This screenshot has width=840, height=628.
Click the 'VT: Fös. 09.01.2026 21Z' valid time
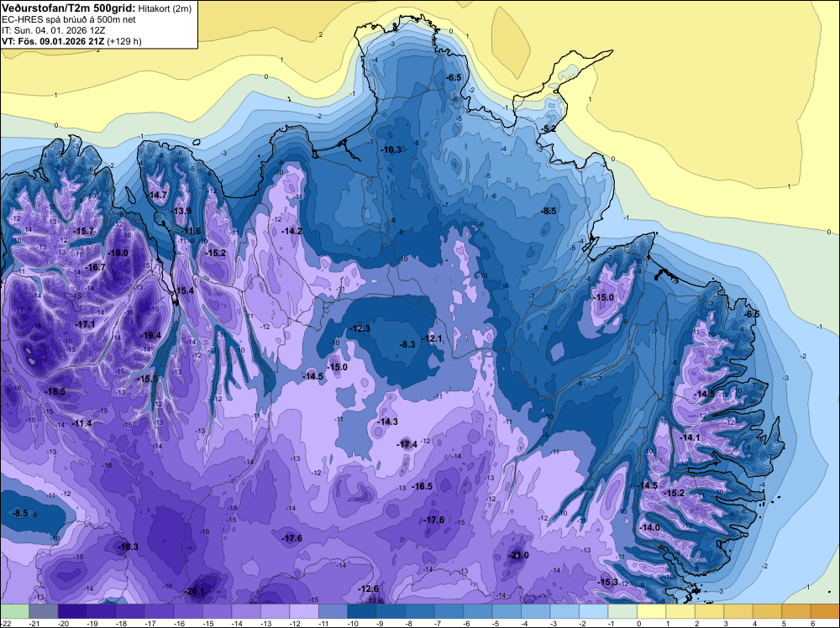54,41
